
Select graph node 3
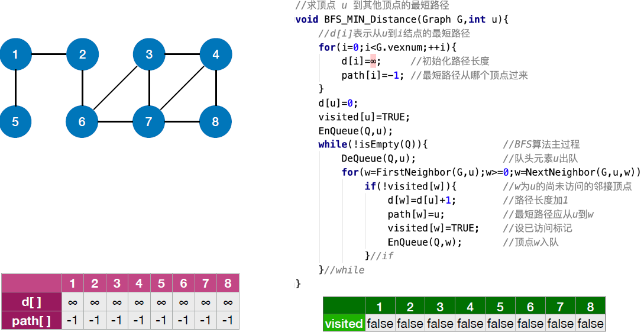click(149, 54)
